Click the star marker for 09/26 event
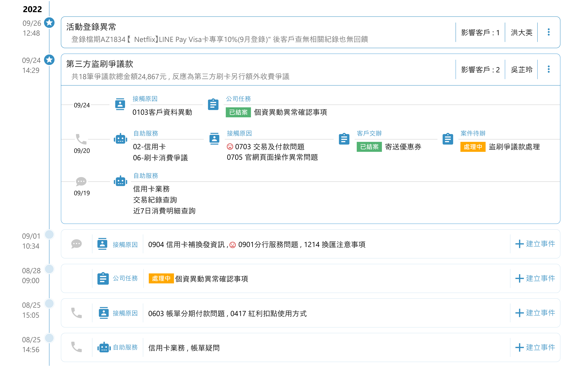Screen dimensions: 588x367 pyautogui.click(x=49, y=23)
